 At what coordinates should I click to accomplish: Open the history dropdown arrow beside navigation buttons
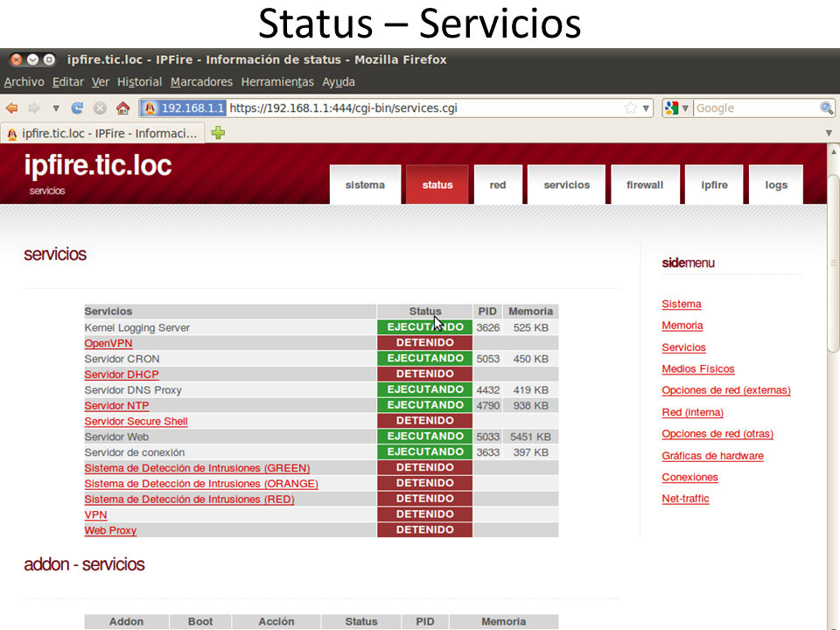pyautogui.click(x=55, y=108)
